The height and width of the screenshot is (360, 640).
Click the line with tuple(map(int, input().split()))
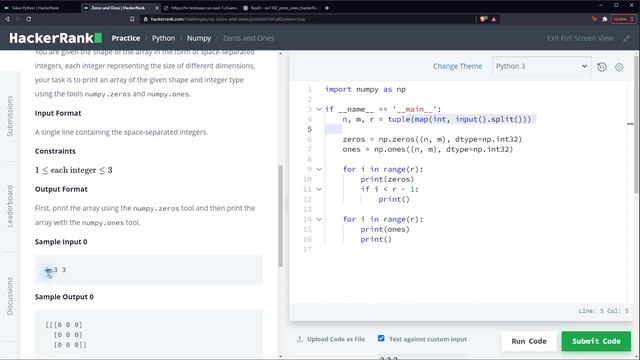coord(437,119)
